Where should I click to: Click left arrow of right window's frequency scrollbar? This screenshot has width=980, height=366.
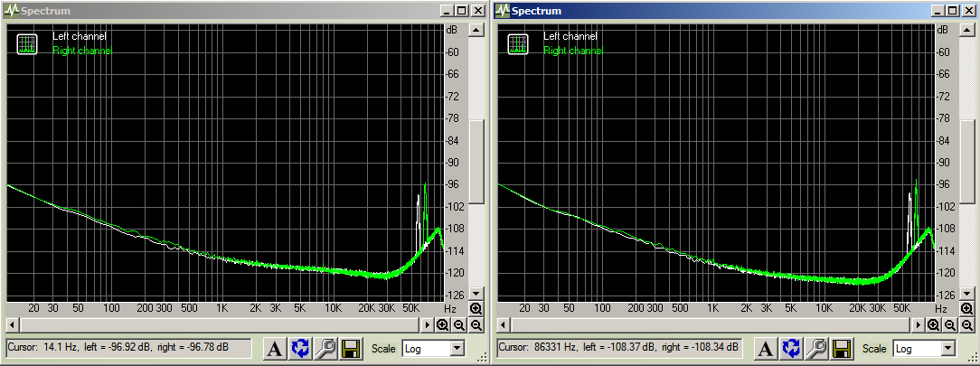click(x=503, y=324)
